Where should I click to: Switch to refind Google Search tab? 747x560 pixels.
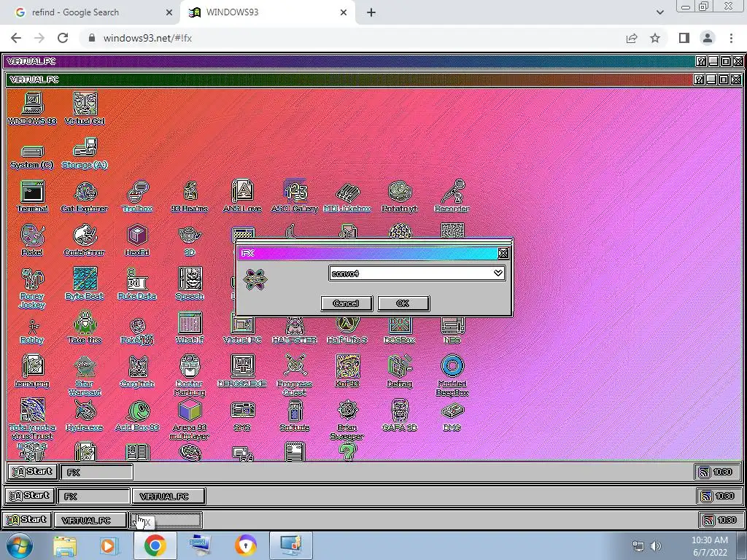[x=90, y=12]
